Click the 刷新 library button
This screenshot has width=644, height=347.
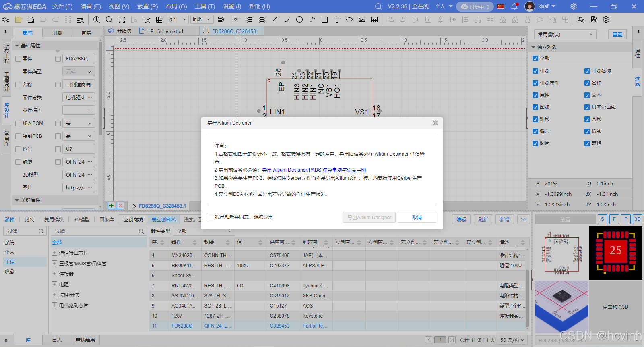click(483, 220)
